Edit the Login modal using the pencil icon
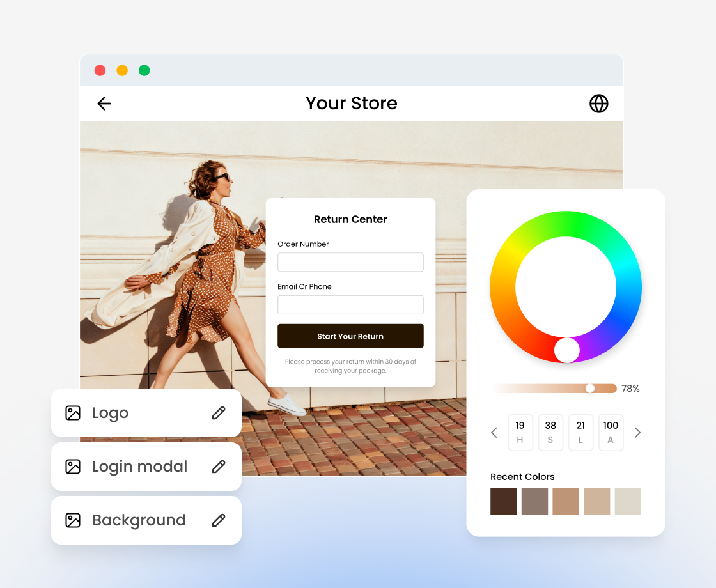The image size is (716, 588). pyautogui.click(x=218, y=467)
